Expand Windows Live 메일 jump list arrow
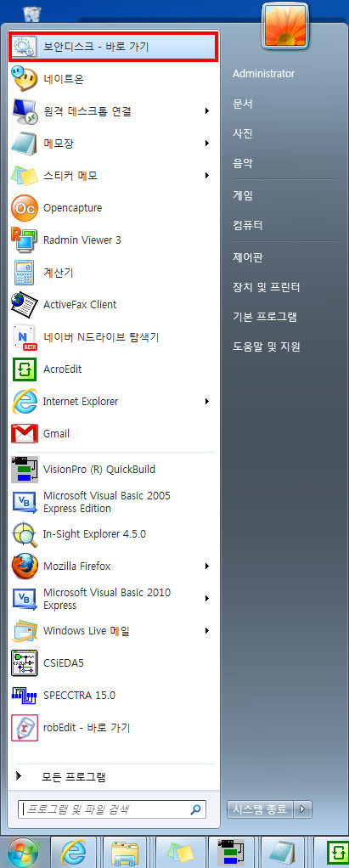Screen dimensions: 349x868 pos(207,630)
